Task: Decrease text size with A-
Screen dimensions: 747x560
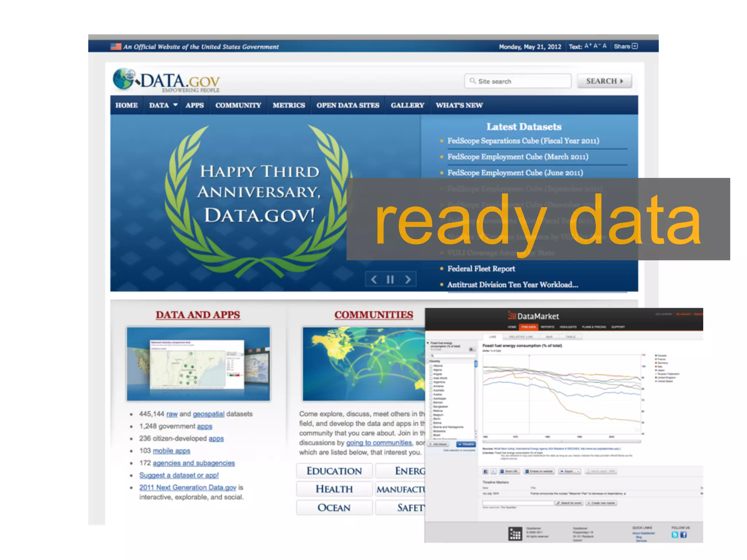Action: (x=597, y=46)
